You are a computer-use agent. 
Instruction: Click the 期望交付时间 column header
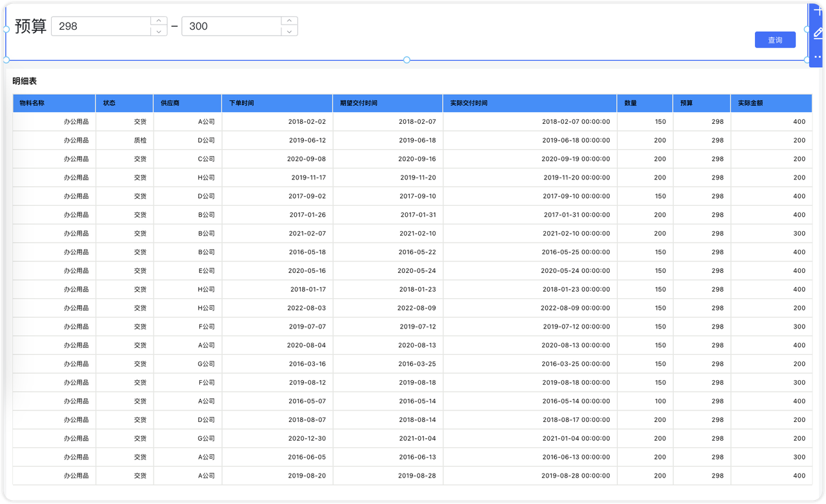point(388,103)
